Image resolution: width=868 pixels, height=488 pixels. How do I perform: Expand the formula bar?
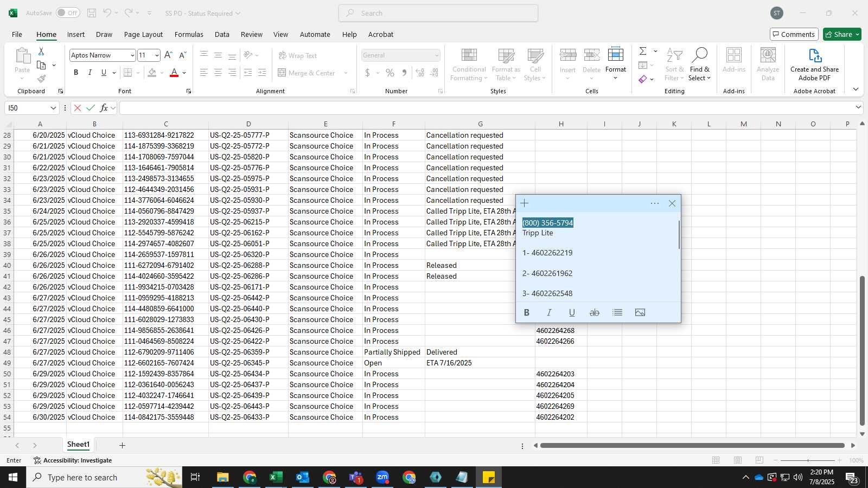(x=858, y=107)
